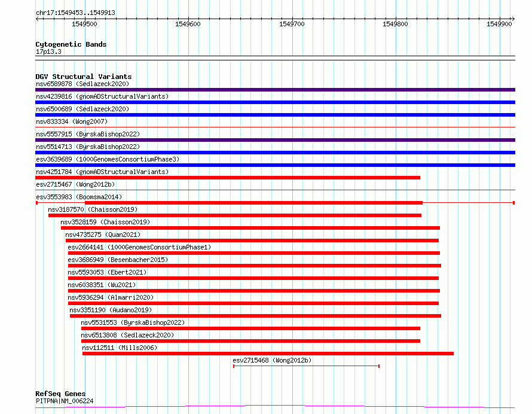The image size is (532, 414).
Task: Select esv3639689 (1000GenomesConsortiumPhase3) label
Action: [108, 159]
